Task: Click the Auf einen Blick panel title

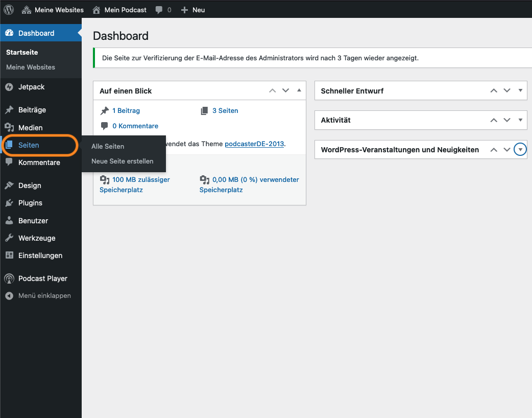Action: [x=126, y=91]
